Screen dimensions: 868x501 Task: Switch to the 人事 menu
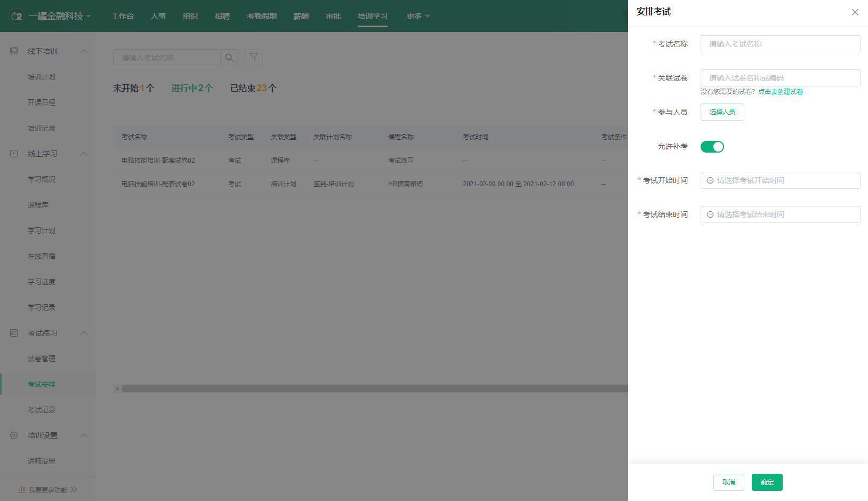(158, 16)
